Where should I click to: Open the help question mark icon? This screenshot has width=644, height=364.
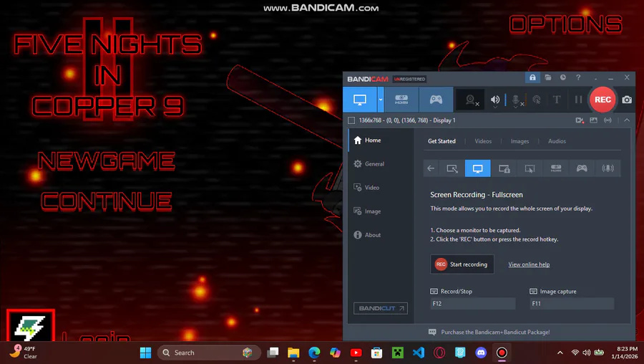coord(578,77)
